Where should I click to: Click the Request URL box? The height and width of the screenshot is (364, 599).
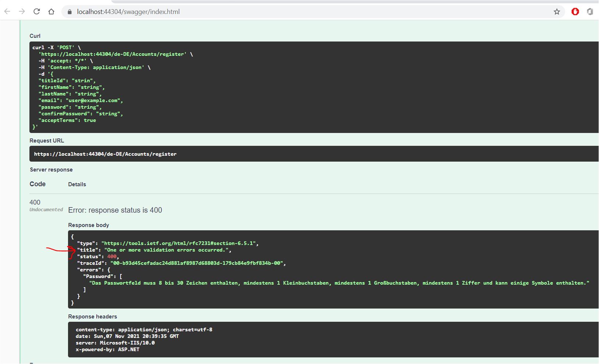coord(105,154)
